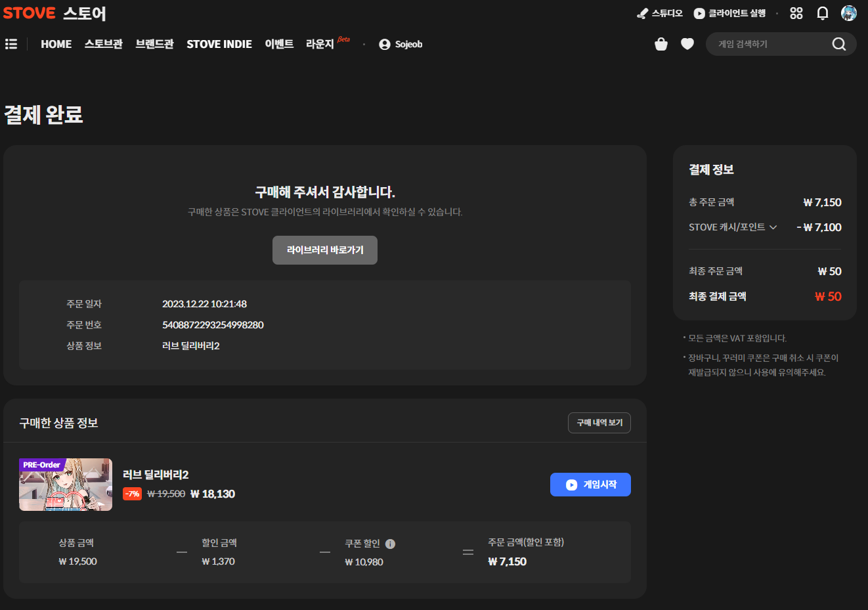Click 라이브러리 바로가기 button
Screen dimensions: 868x610
325,250
